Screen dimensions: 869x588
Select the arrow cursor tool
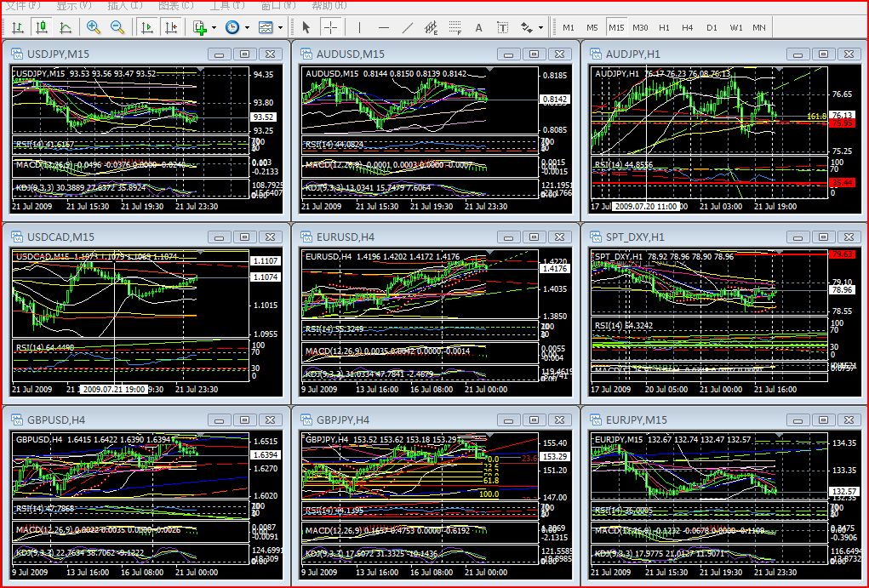(x=306, y=27)
